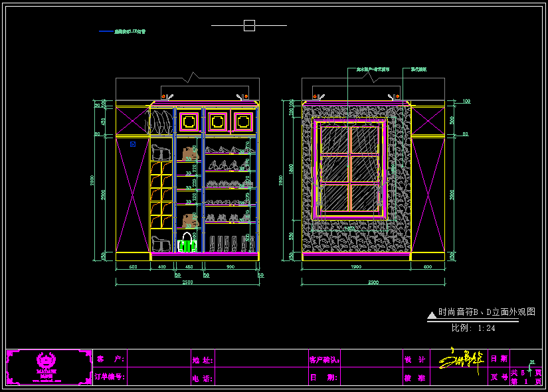Select the scale text 比例: 1:24
This screenshot has height=392, width=548.
pos(473,328)
